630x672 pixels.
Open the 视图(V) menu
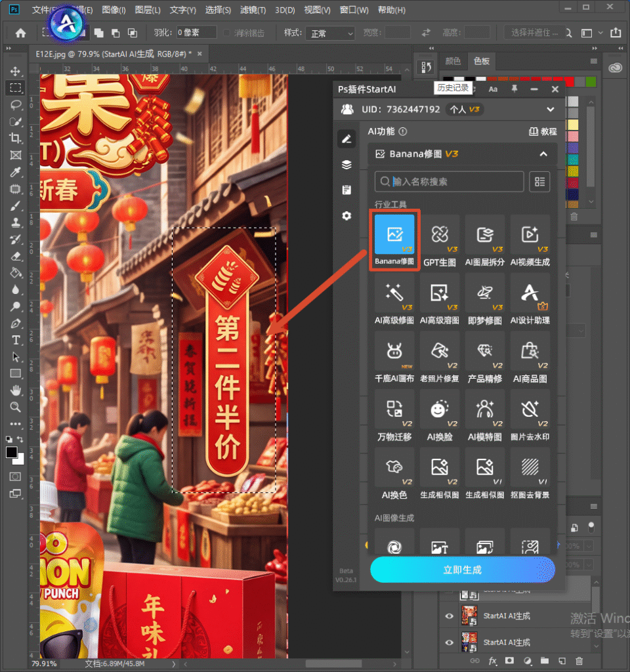(x=317, y=10)
